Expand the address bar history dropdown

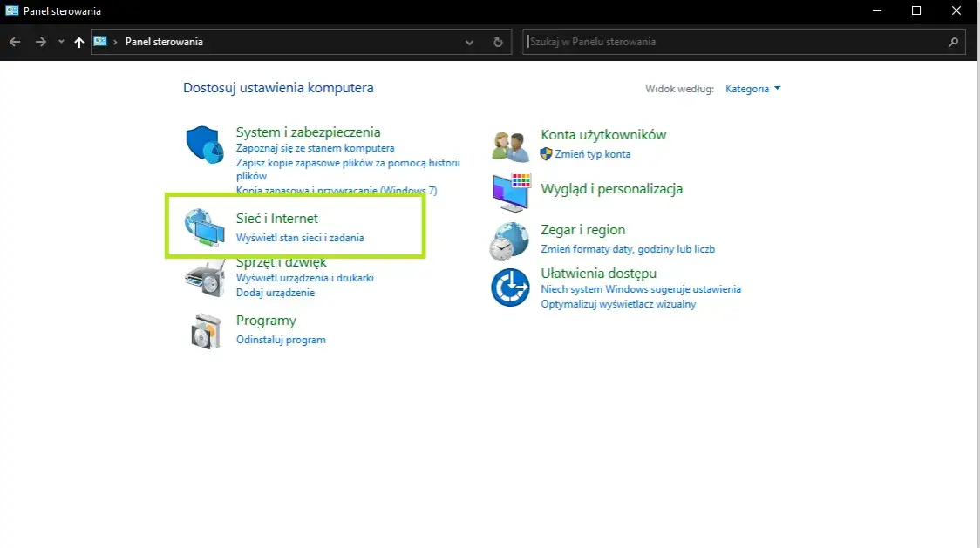click(x=469, y=42)
